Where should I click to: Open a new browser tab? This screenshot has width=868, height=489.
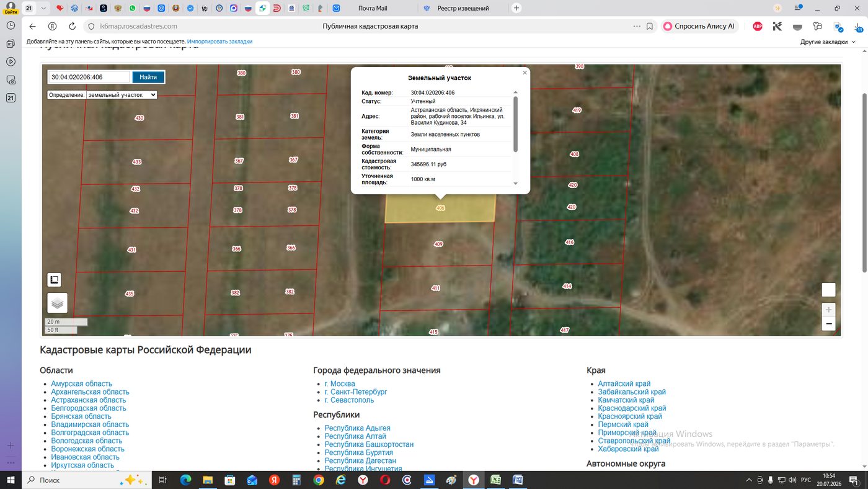516,8
